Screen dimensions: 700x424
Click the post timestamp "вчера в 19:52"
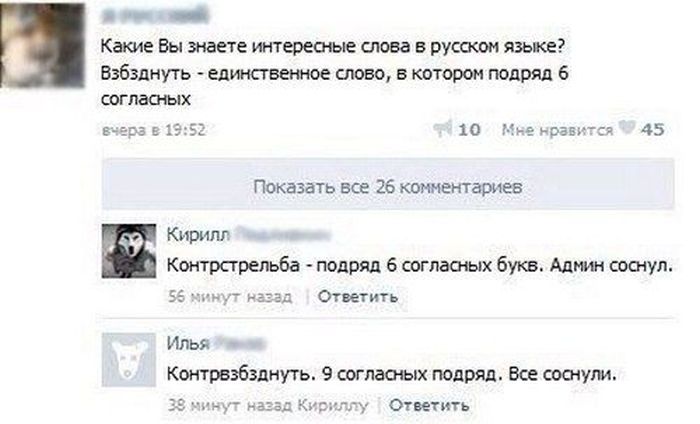click(x=152, y=129)
